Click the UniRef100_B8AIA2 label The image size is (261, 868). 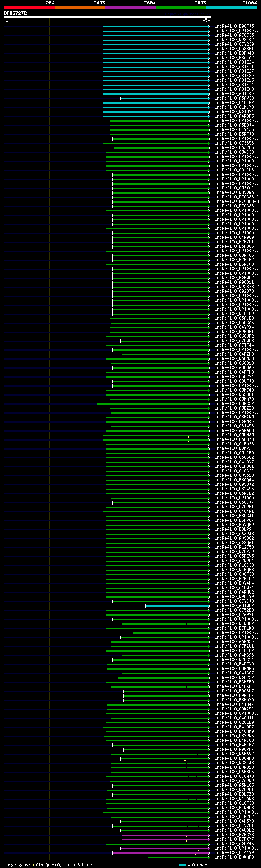pos(234,58)
